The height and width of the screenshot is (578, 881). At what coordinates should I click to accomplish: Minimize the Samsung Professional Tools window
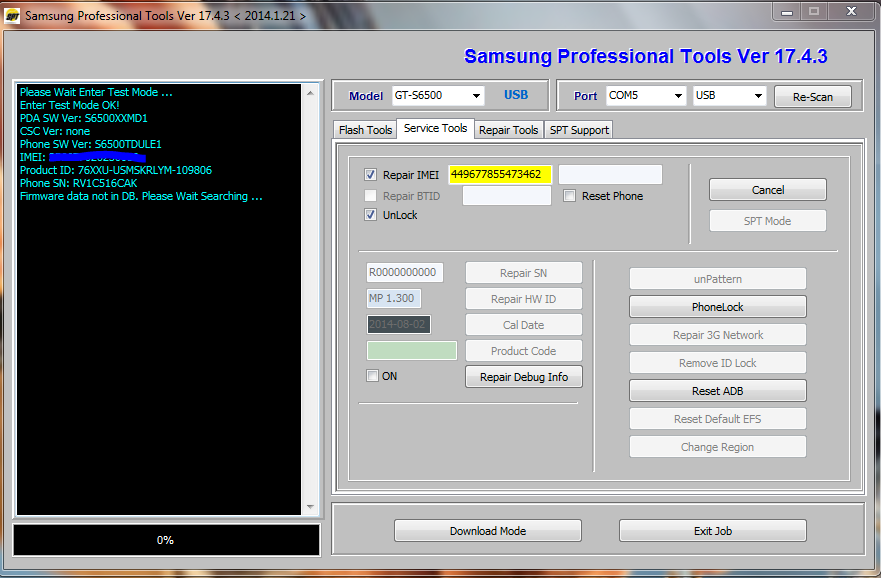pos(787,12)
